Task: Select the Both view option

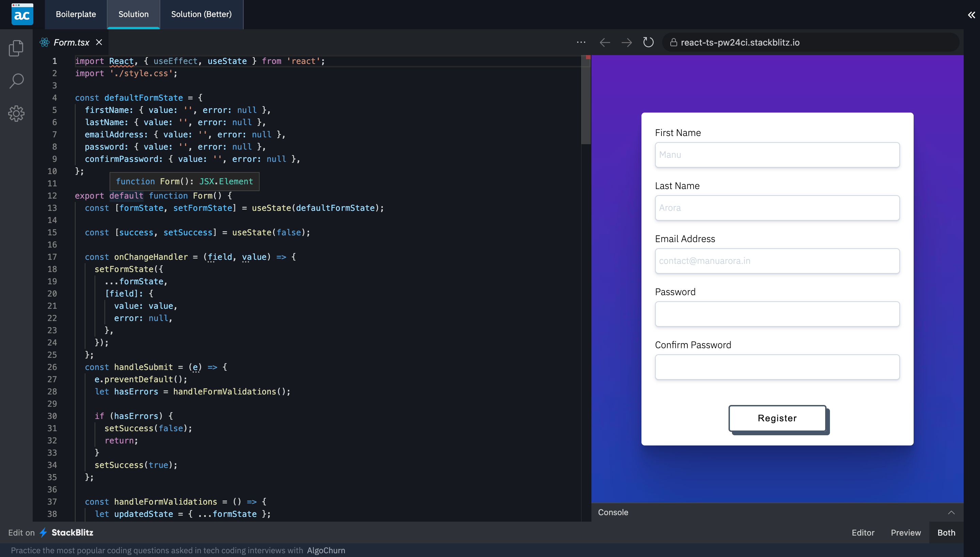Action: pyautogui.click(x=946, y=533)
